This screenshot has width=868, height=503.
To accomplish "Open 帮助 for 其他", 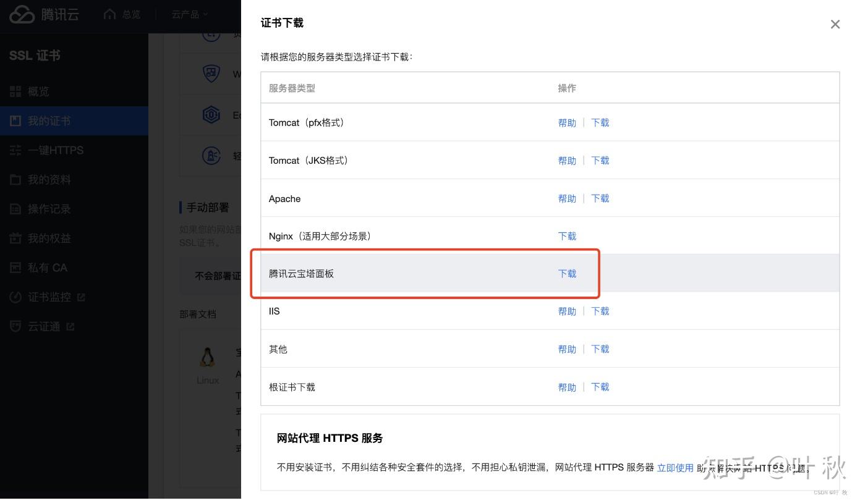I will 567,349.
